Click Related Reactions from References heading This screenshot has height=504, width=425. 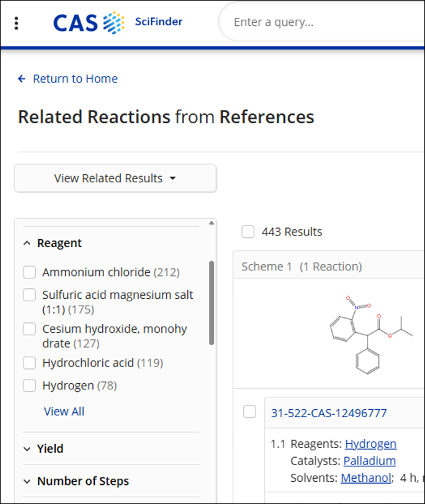[x=166, y=116]
